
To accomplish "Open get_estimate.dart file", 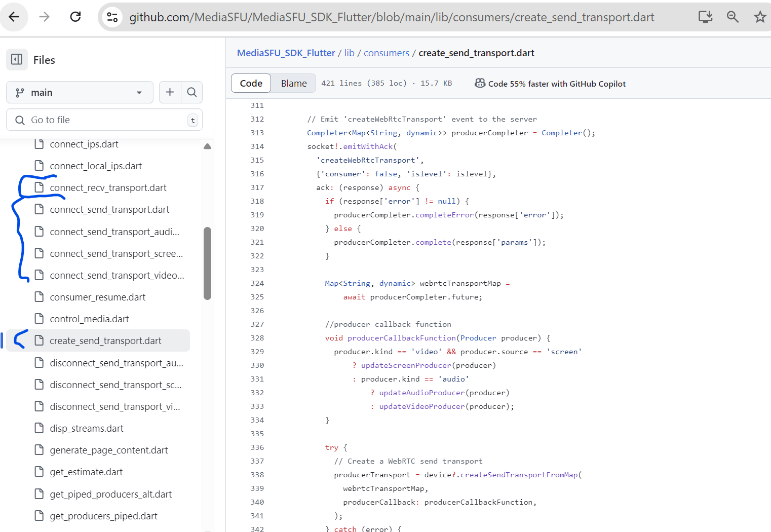I will coord(86,472).
